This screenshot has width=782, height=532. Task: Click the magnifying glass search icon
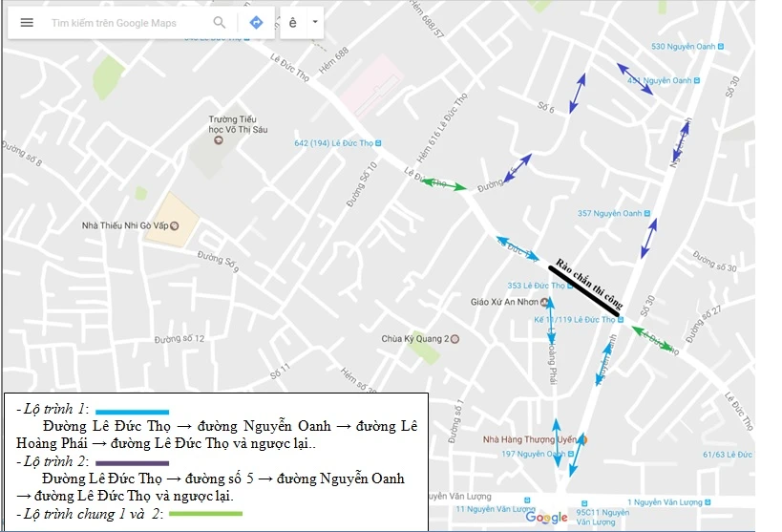220,23
